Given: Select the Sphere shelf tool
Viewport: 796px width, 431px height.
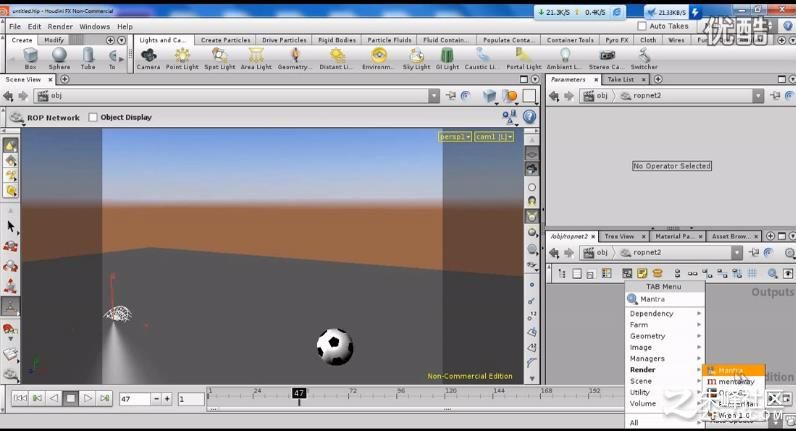Looking at the screenshot, I should pyautogui.click(x=59, y=58).
